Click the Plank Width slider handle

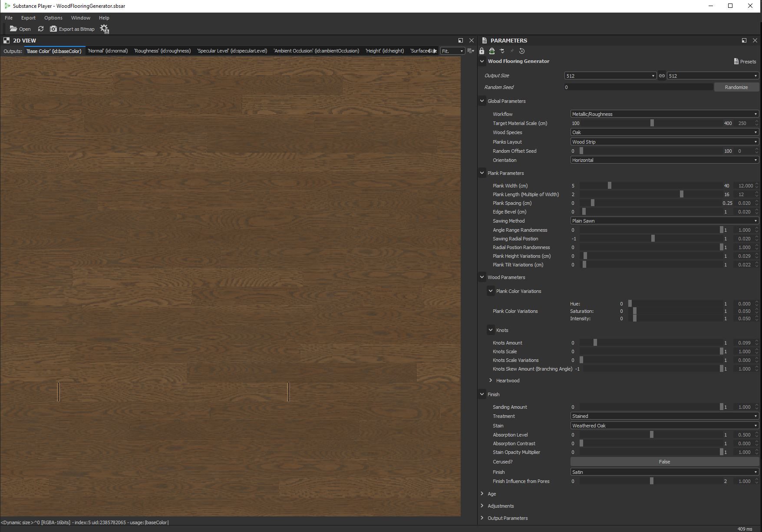[x=610, y=186]
